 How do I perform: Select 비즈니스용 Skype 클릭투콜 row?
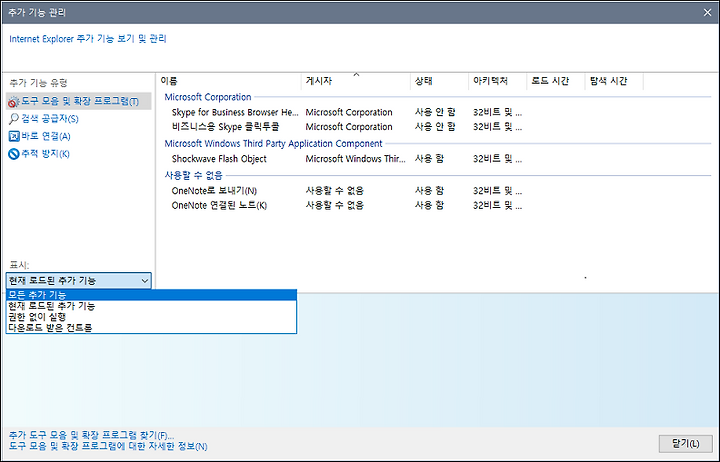(433, 127)
